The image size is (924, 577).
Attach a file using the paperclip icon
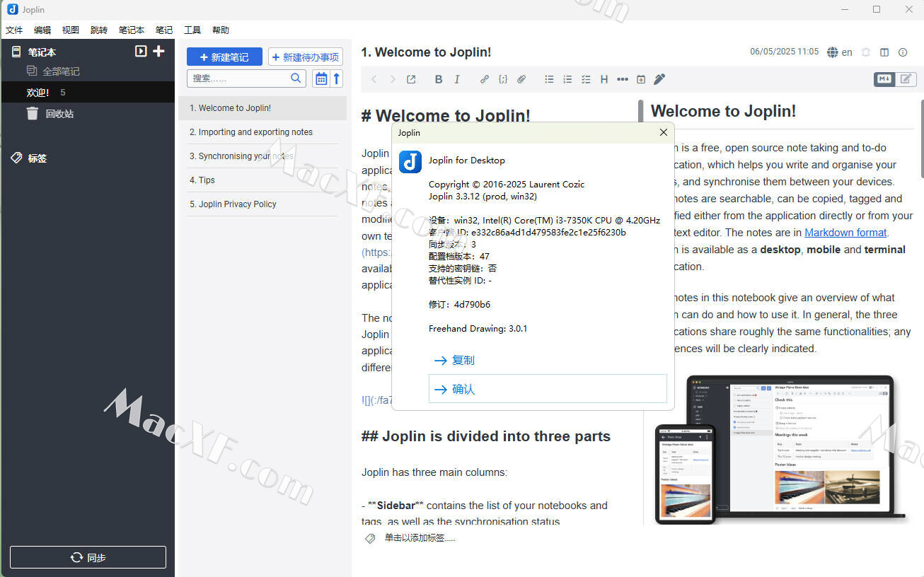pyautogui.click(x=521, y=79)
